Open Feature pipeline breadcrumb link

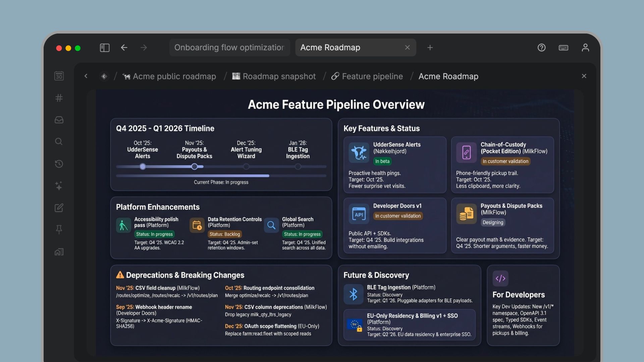click(x=372, y=76)
